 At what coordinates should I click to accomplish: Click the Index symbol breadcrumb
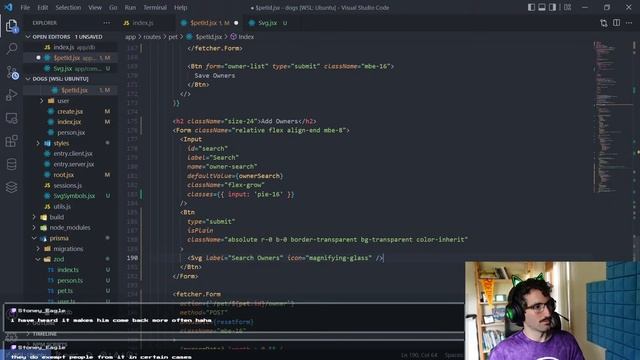[x=242, y=37]
